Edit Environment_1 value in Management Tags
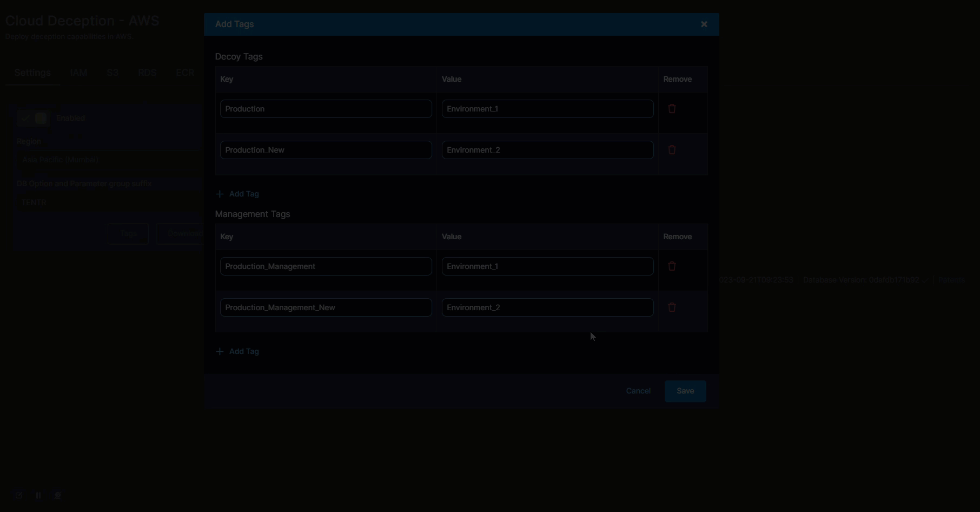 547,266
